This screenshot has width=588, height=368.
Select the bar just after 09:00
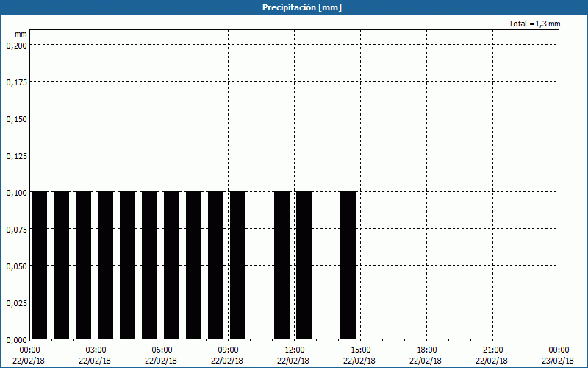[x=237, y=265]
